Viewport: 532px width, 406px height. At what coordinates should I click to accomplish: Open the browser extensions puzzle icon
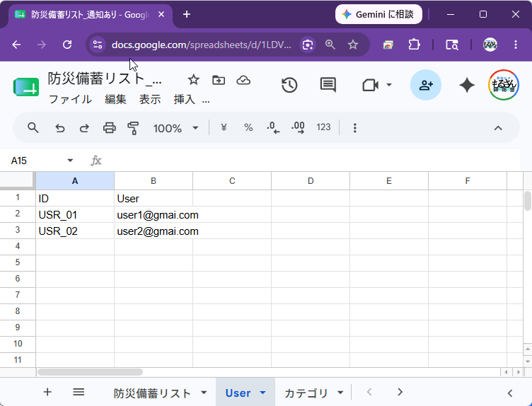click(x=414, y=45)
